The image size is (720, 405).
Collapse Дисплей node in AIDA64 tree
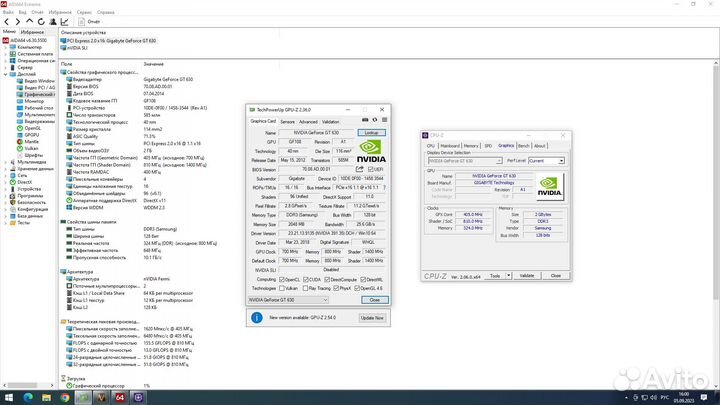coord(6,74)
